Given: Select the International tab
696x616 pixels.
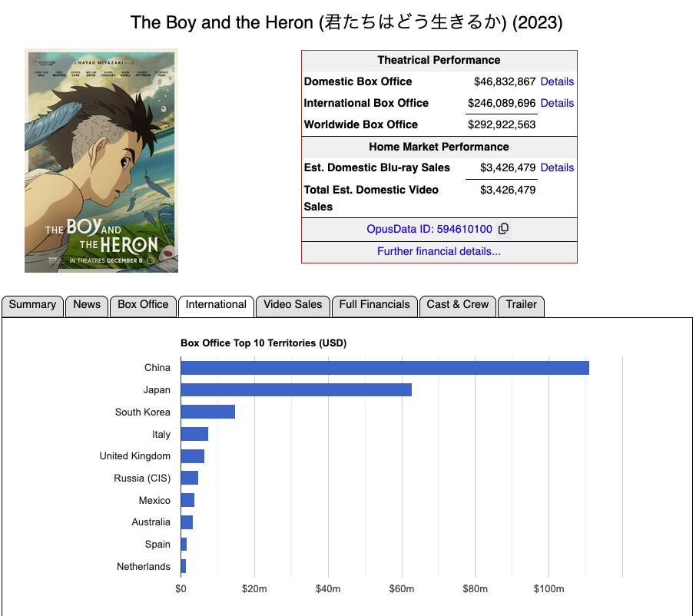Looking at the screenshot, I should click(216, 305).
